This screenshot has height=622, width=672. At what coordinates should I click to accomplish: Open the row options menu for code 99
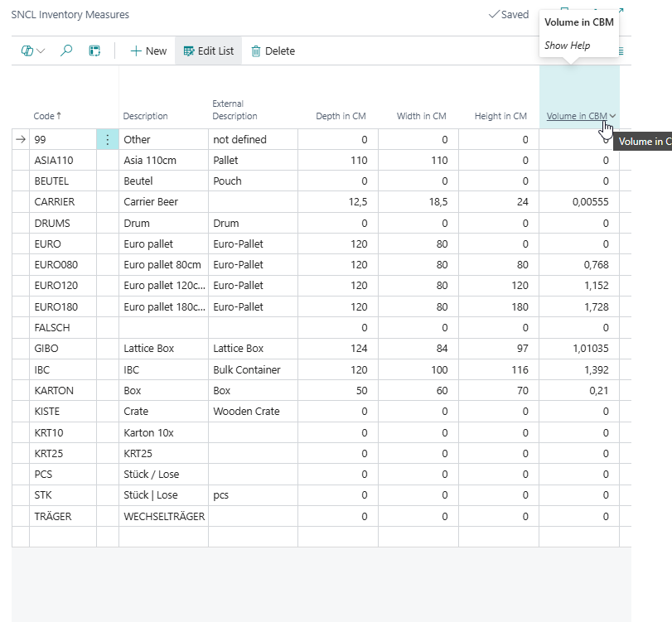coord(107,140)
